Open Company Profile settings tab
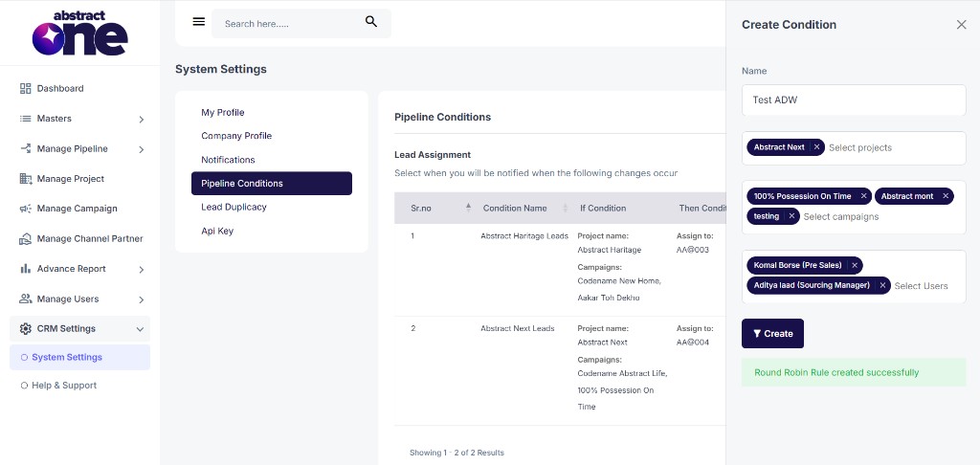 click(236, 136)
